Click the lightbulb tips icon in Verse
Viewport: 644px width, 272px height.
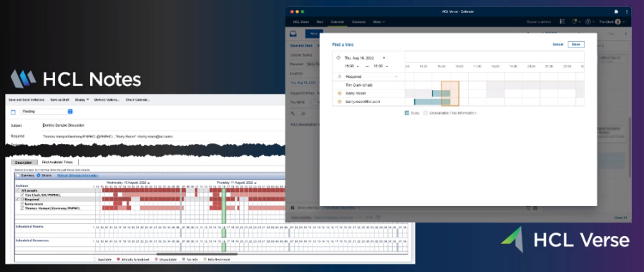point(575,21)
